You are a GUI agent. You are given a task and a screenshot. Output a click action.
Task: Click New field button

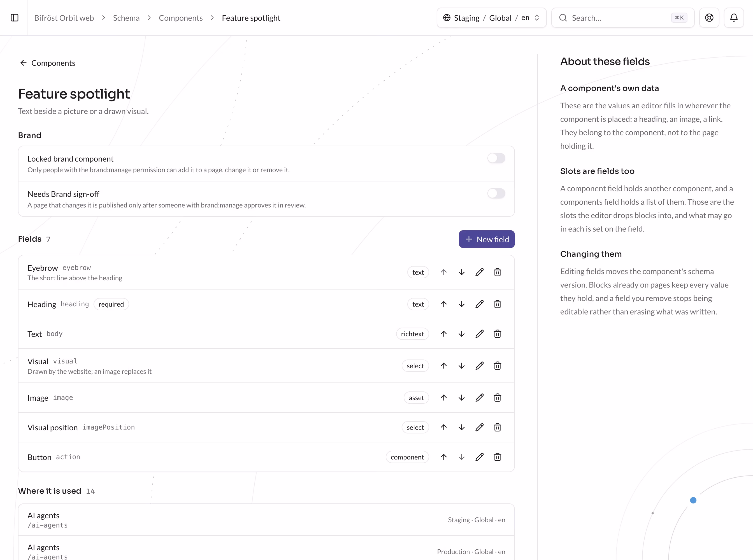tap(486, 239)
